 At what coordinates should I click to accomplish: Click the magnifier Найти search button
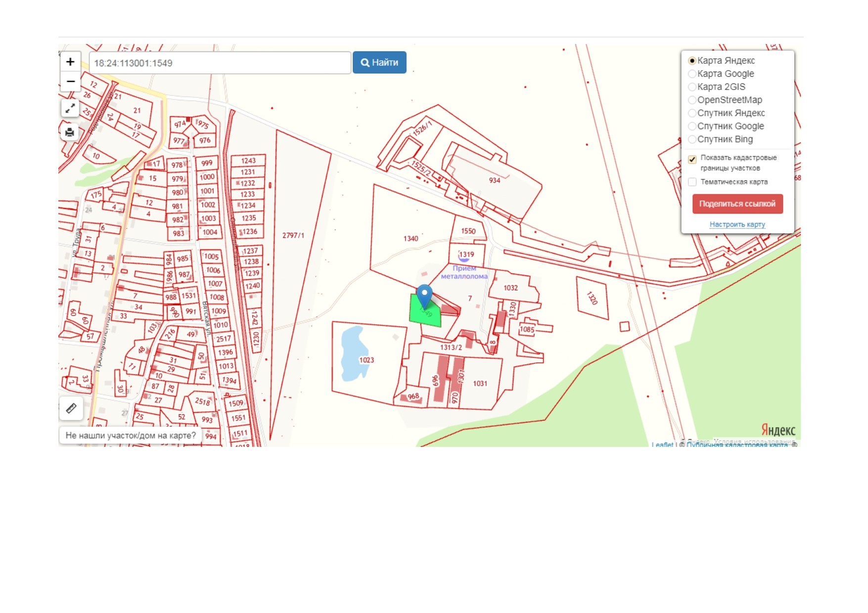coord(379,63)
